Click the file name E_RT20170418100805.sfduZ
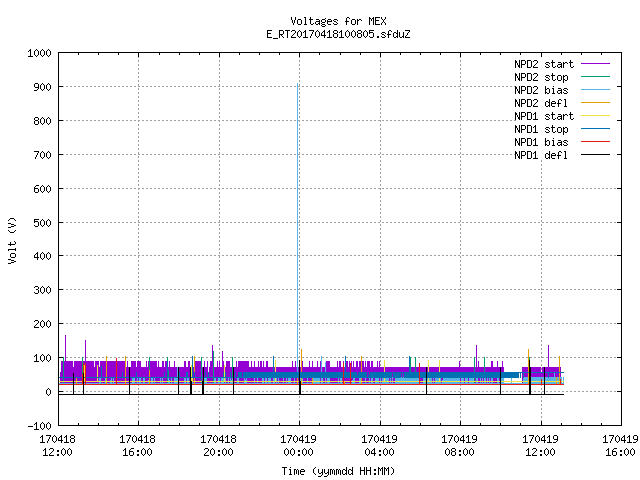The width and height of the screenshot is (640, 480). click(x=338, y=34)
